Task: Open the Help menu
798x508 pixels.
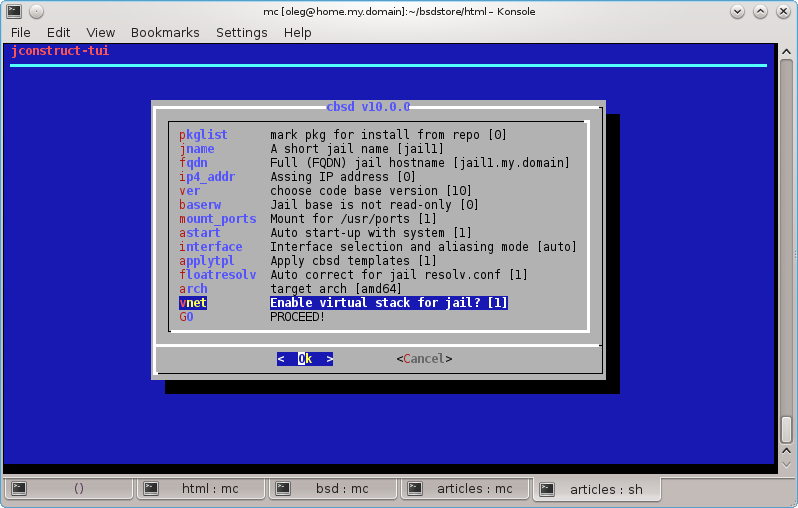Action: tap(298, 33)
